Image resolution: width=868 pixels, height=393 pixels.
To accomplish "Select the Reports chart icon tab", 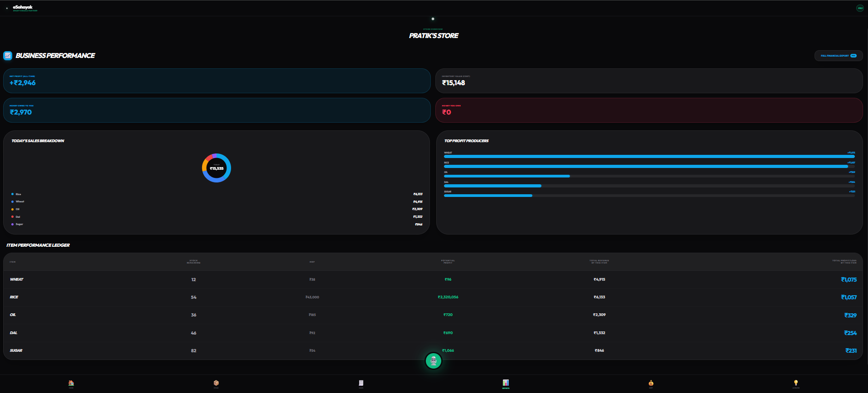I will (506, 384).
